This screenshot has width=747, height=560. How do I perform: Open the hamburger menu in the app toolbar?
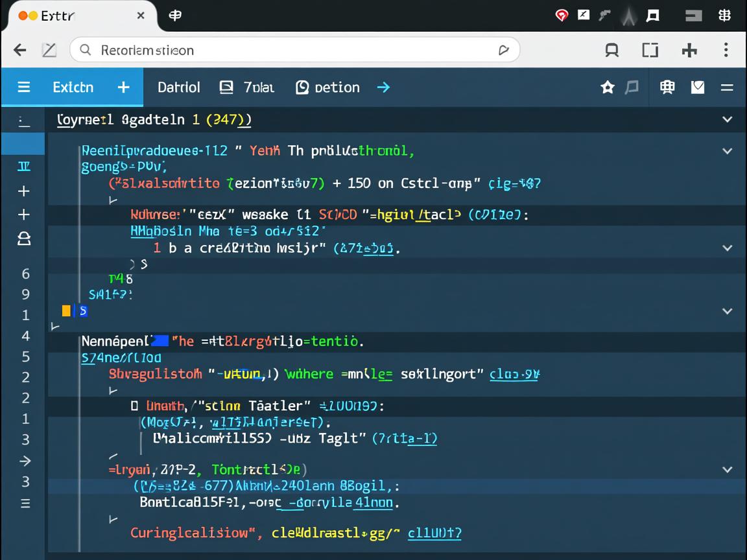tap(24, 87)
